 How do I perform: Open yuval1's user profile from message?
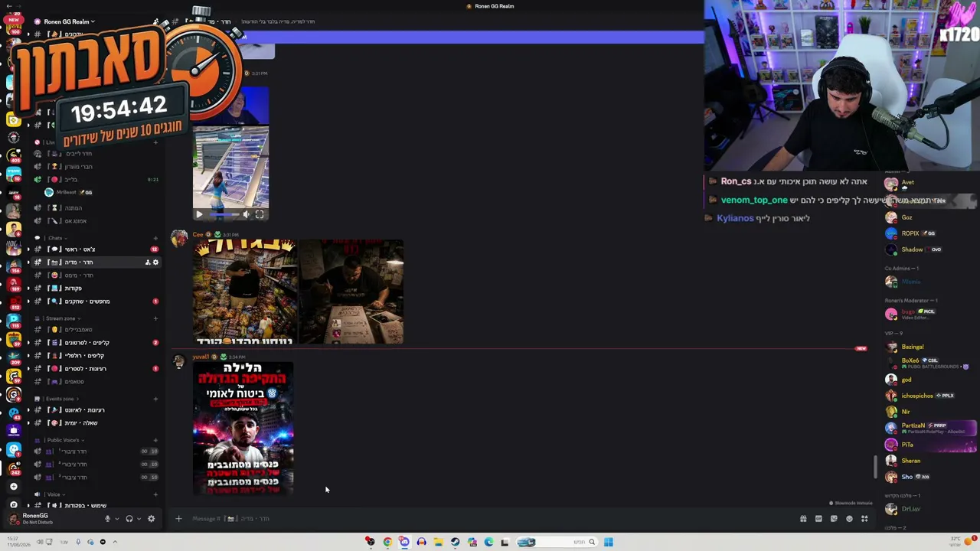tap(201, 357)
